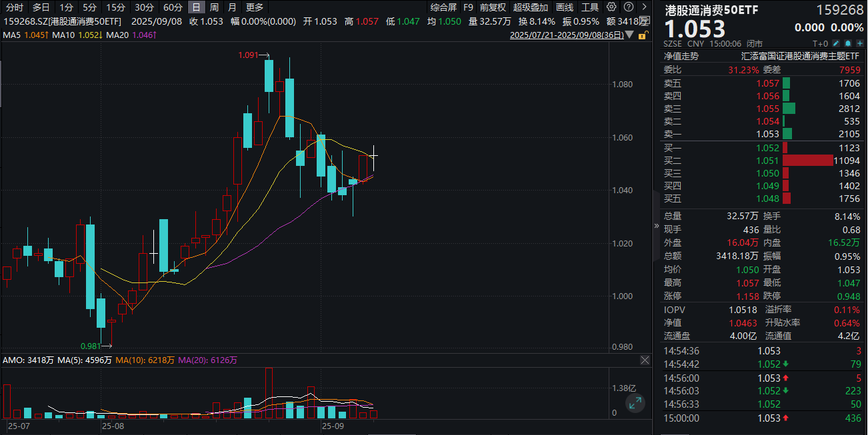This screenshot has width=868, height=435.
Task: Click the 买二 large red order bar
Action: (807, 161)
